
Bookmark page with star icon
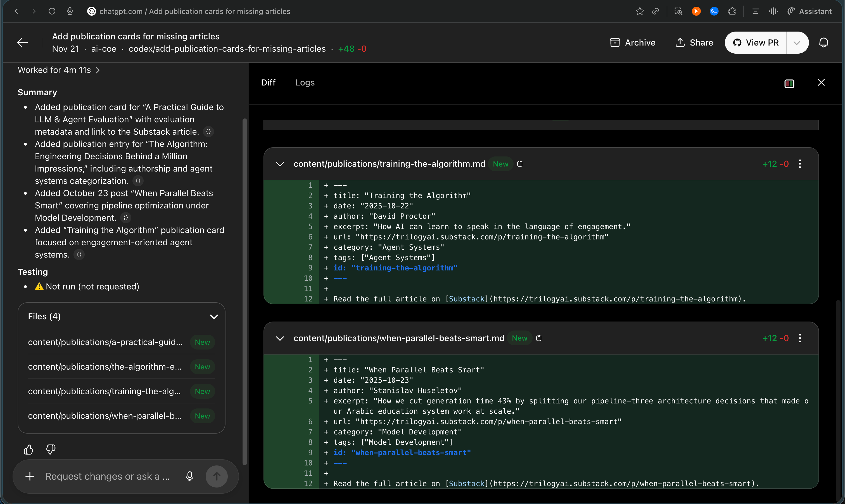(640, 11)
